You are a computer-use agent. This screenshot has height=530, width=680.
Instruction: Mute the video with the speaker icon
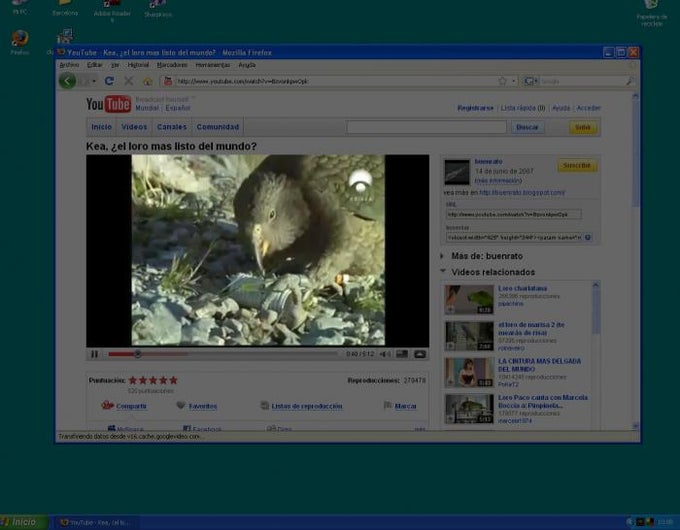(x=384, y=354)
